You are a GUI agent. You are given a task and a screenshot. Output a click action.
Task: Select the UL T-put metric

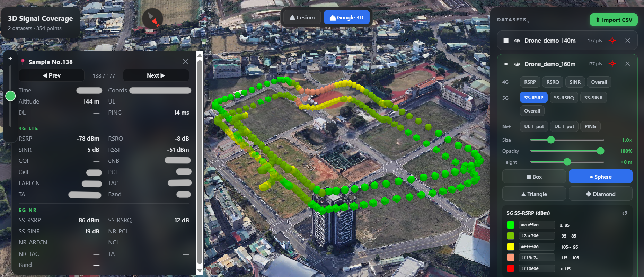click(534, 126)
